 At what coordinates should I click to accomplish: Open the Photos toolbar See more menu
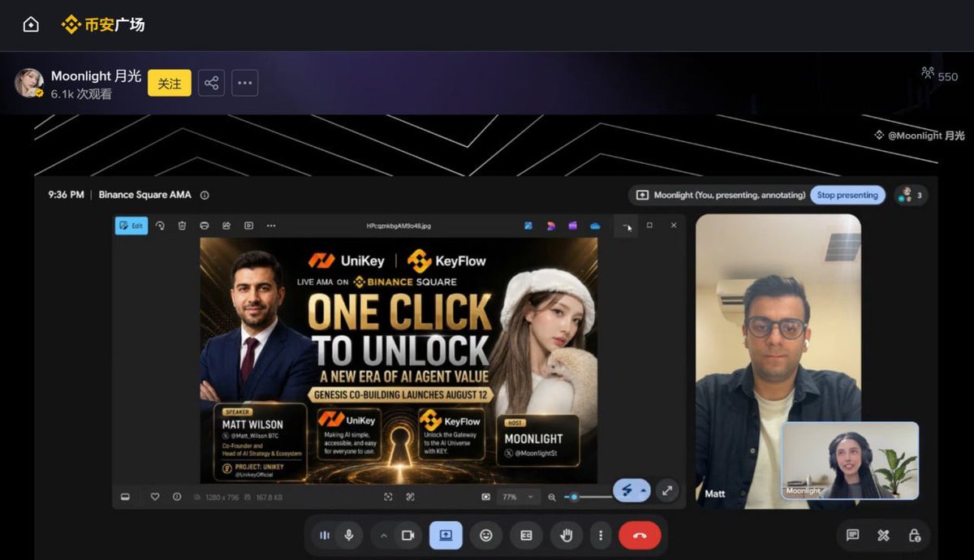[x=271, y=226]
